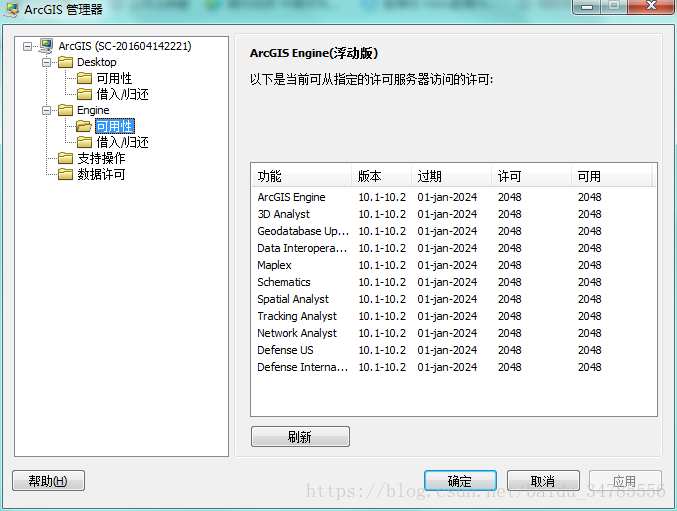This screenshot has height=511, width=677.
Task: Click the 许可 count in Spatial Analyst row
Action: (x=509, y=299)
